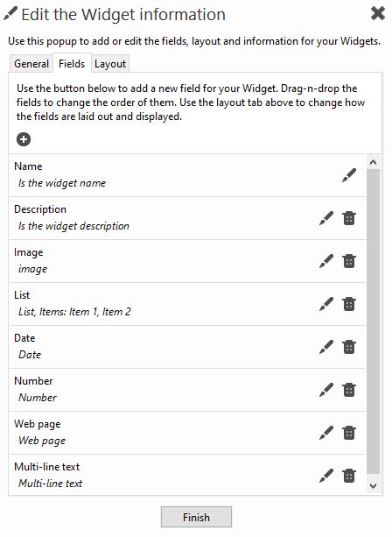Add a new field with the plus icon

coord(24,139)
